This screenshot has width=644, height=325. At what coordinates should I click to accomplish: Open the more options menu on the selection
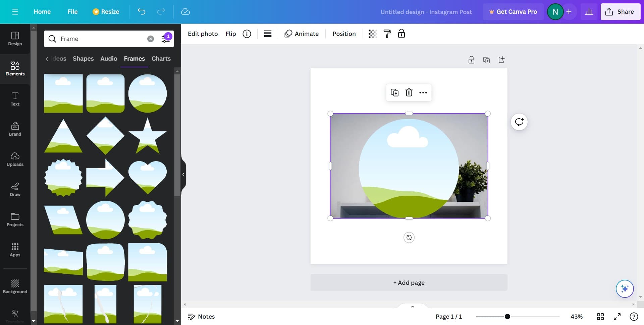point(423,92)
